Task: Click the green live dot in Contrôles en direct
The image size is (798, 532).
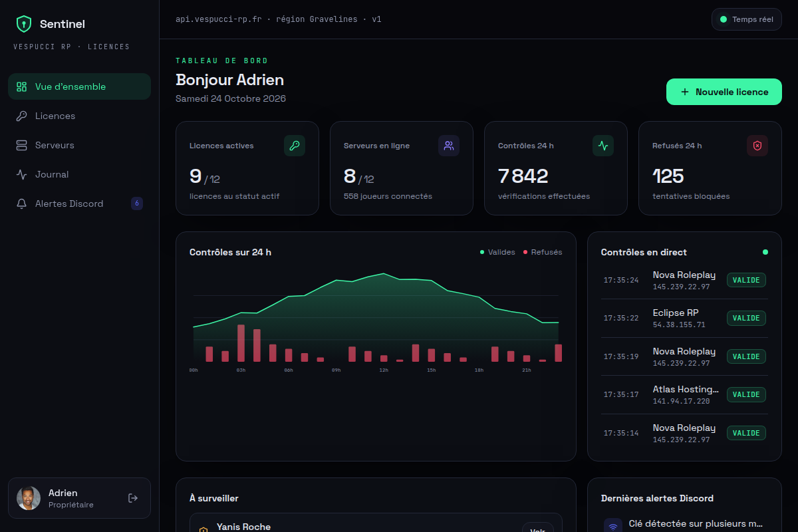Action: [x=765, y=252]
